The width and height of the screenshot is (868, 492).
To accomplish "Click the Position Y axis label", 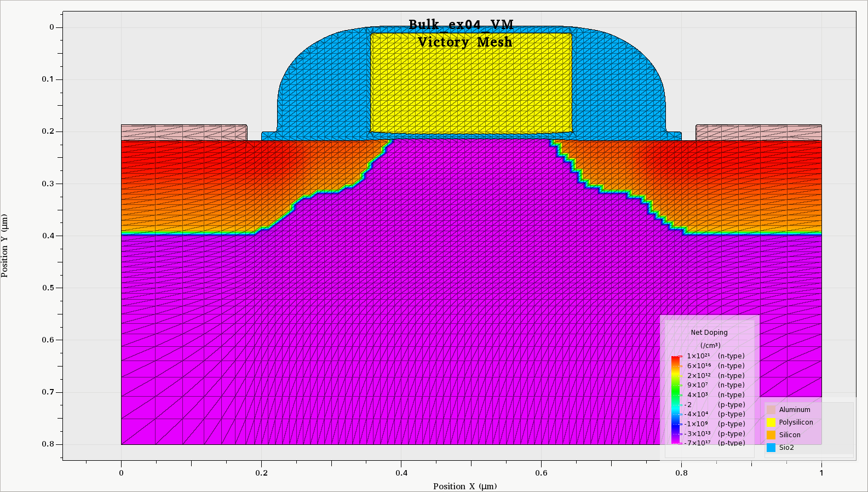I will point(5,245).
